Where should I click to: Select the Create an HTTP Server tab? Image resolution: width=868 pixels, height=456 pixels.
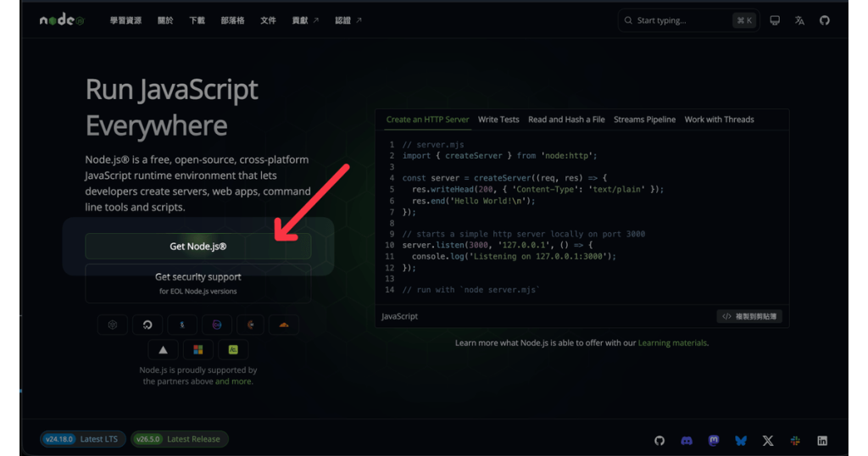427,120
